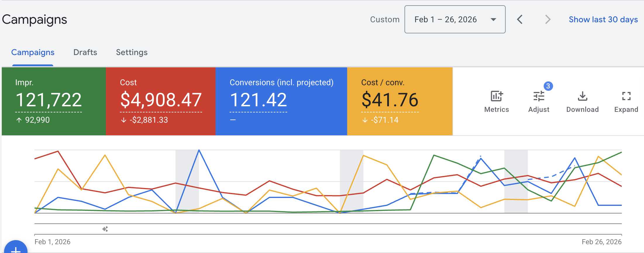Open the Adjust sliders icon

pos(538,96)
